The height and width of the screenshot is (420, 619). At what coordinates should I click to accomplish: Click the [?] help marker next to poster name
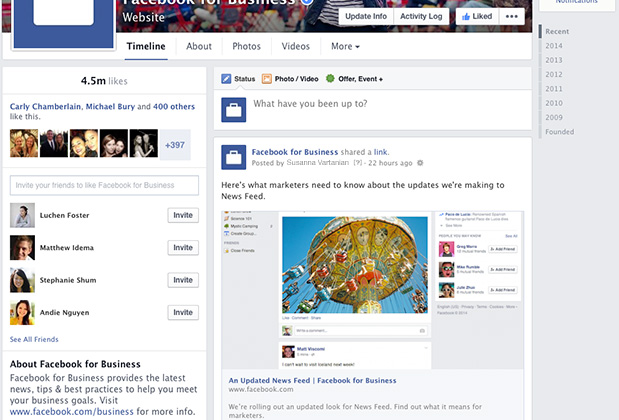click(358, 163)
